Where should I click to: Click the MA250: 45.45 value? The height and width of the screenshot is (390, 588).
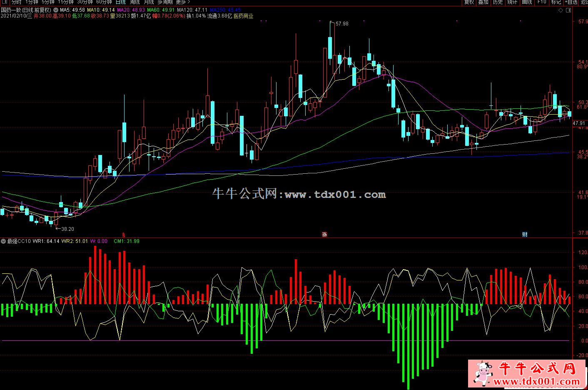pyautogui.click(x=225, y=10)
